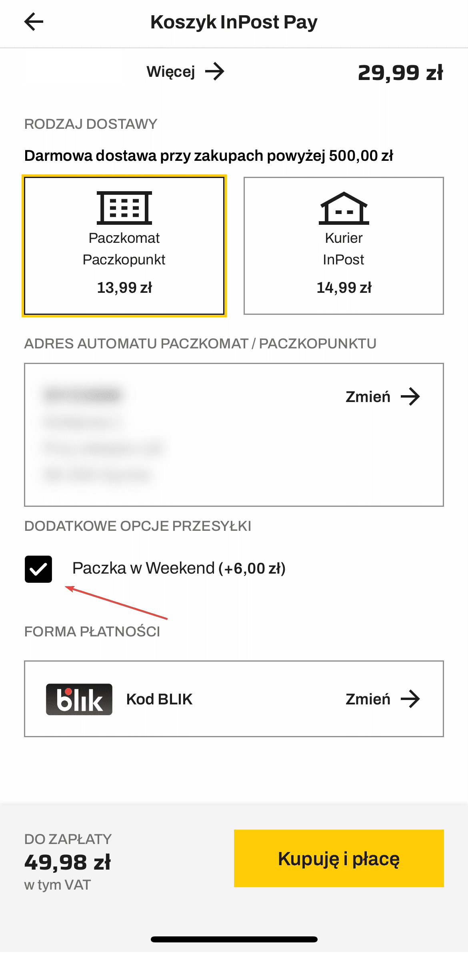Tap Paczka w Weekend (+6,00 zł) label
This screenshot has width=468, height=980.
coord(179,568)
